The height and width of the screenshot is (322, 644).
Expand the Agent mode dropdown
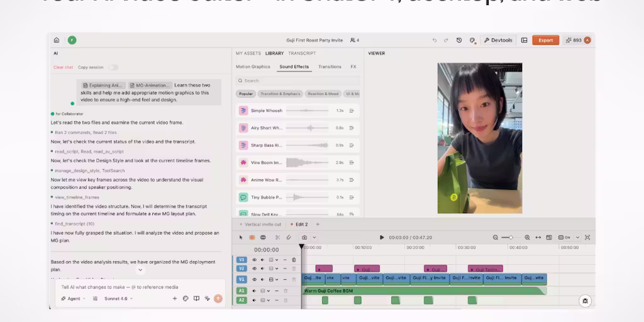pyautogui.click(x=74, y=299)
